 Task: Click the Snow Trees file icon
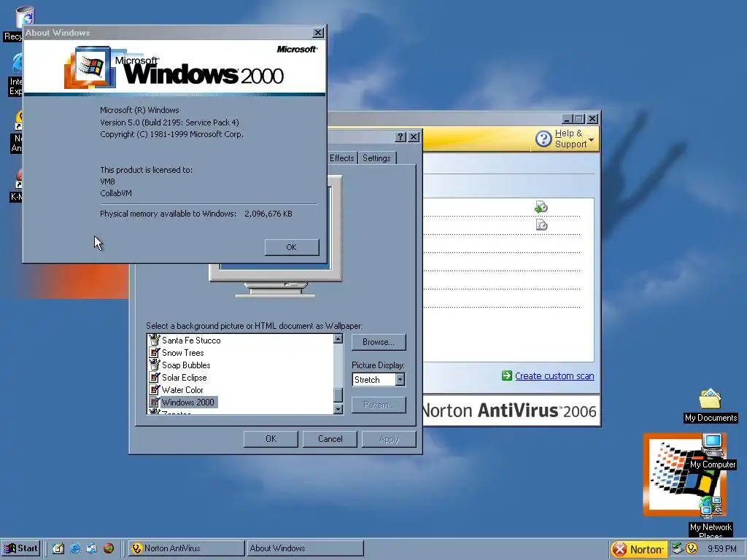[x=155, y=352]
